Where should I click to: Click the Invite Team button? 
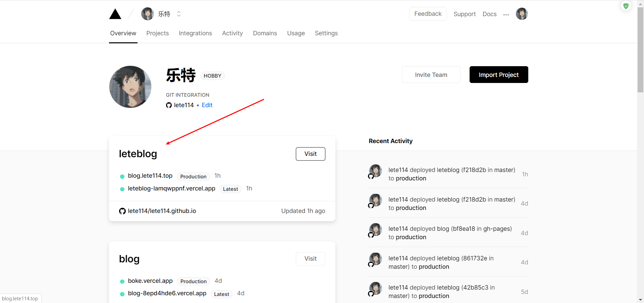click(x=431, y=75)
